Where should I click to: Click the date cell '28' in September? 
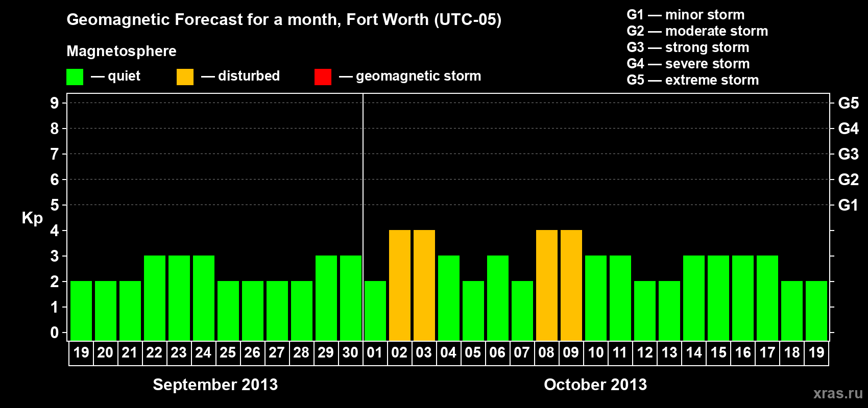301,353
